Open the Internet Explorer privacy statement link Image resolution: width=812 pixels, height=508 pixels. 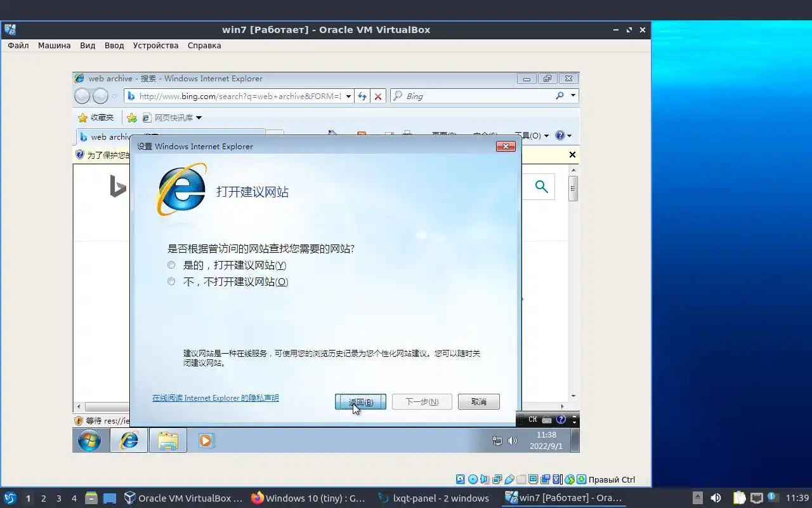tap(216, 398)
